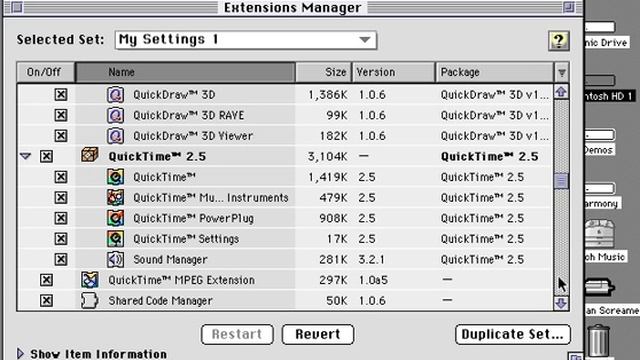Image resolution: width=640 pixels, height=360 pixels.
Task: Click the vertical scrollbar thumb
Action: 561,180
